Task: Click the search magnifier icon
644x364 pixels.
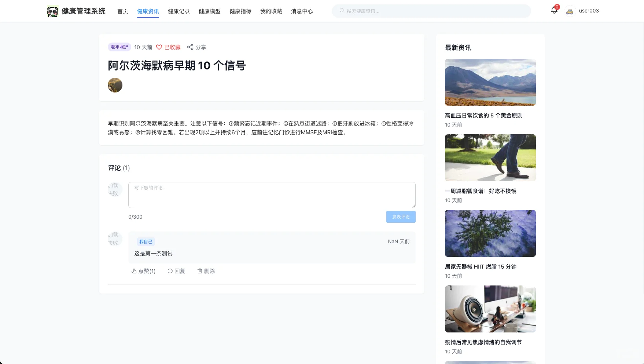Action: [x=341, y=11]
